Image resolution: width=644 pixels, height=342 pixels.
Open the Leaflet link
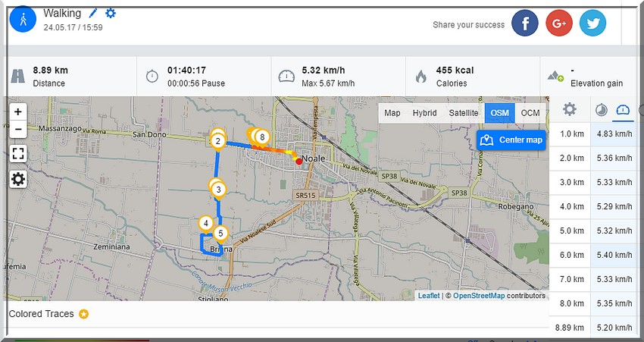click(x=429, y=296)
